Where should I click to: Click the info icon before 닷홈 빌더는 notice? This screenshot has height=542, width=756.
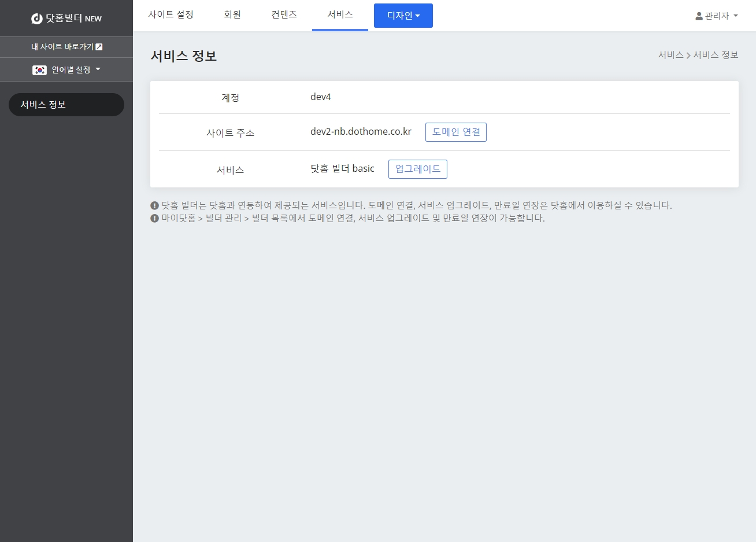(154, 205)
